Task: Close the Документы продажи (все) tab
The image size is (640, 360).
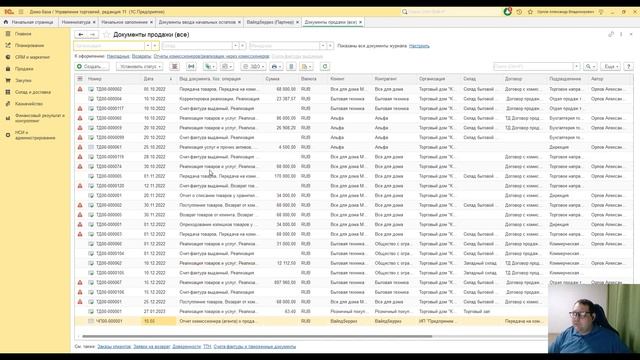Action: [x=360, y=22]
